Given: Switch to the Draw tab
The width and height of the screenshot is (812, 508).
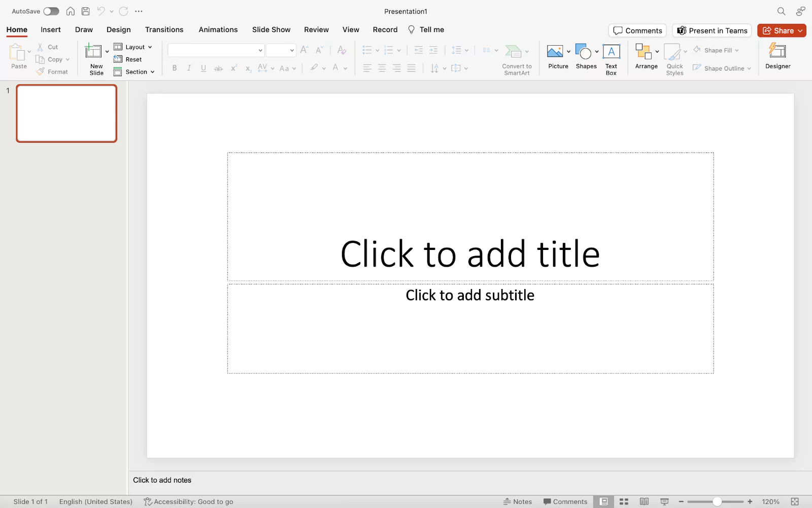Looking at the screenshot, I should [84, 29].
